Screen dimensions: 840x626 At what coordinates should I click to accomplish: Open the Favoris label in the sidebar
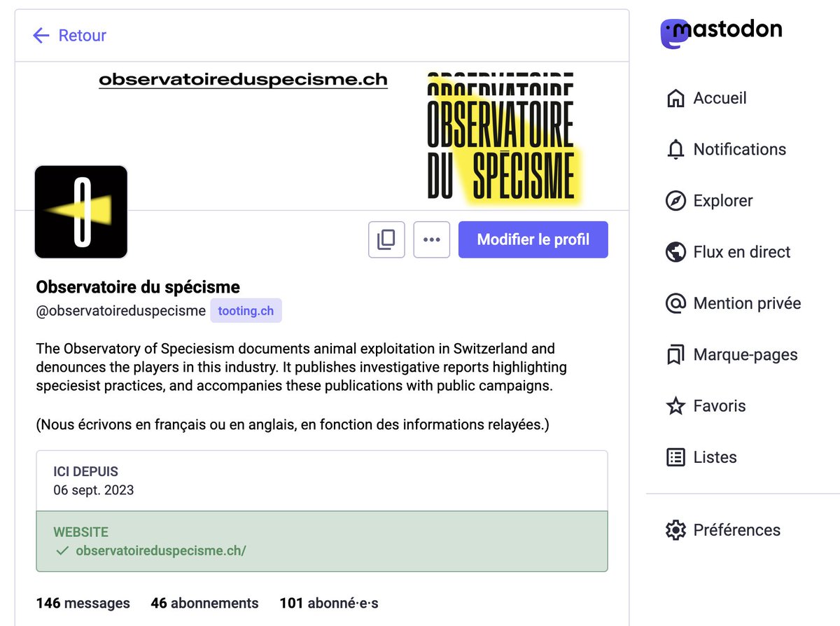[720, 406]
